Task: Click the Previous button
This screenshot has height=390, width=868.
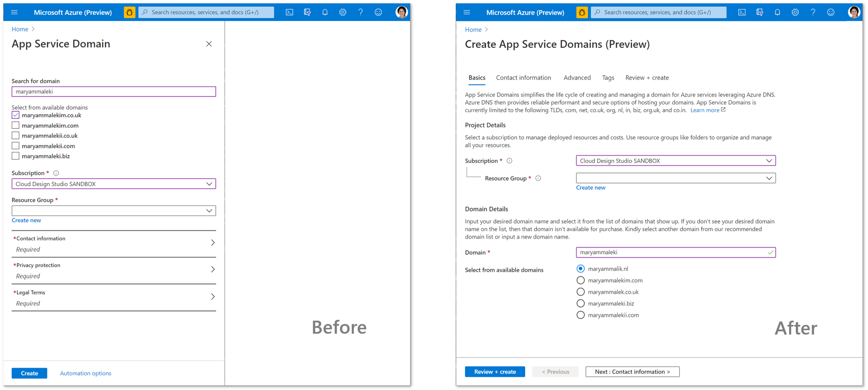Action: 555,372
